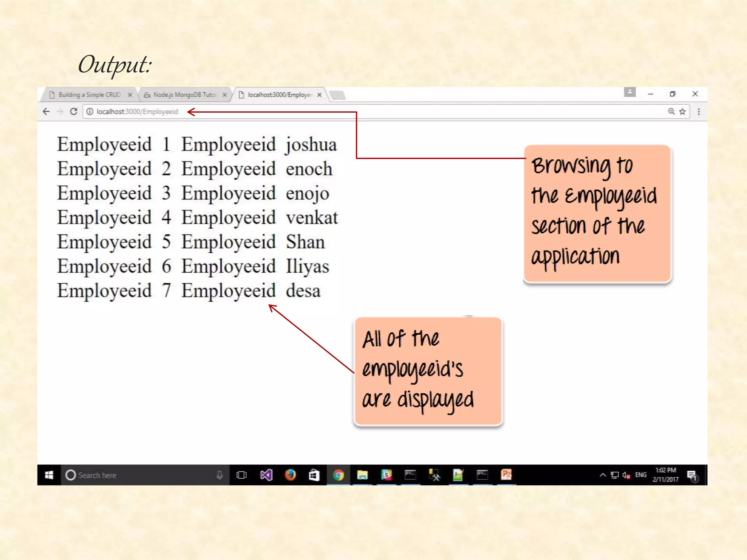Open Task View from the taskbar

(241, 475)
